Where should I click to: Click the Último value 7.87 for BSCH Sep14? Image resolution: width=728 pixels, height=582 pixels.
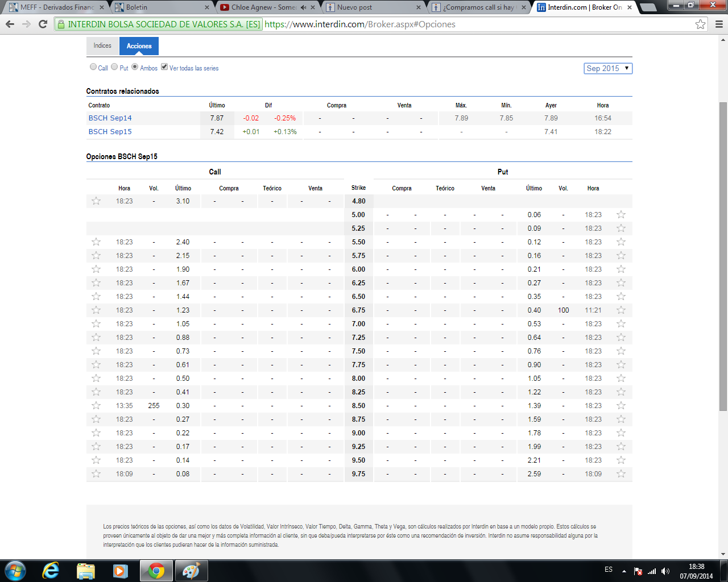click(x=217, y=118)
